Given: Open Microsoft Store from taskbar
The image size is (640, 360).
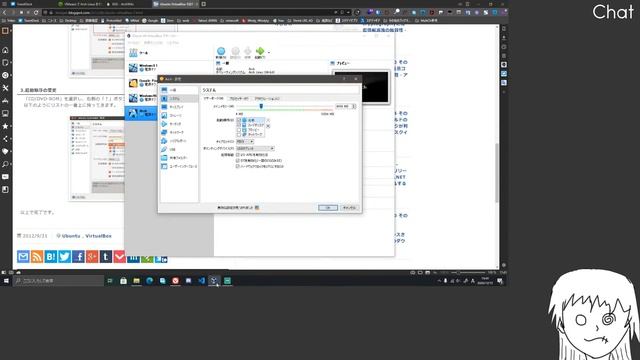Looking at the screenshot, I should (123, 281).
